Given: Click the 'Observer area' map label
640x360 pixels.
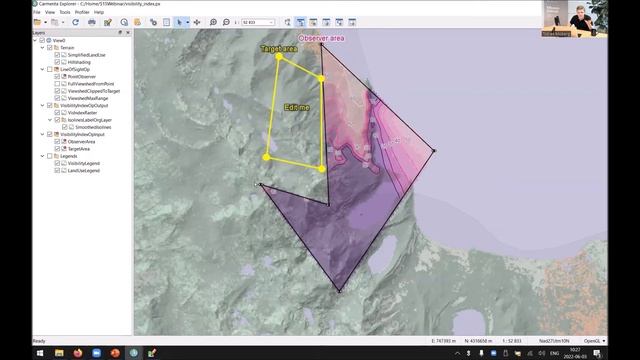Looking at the screenshot, I should click(322, 38).
